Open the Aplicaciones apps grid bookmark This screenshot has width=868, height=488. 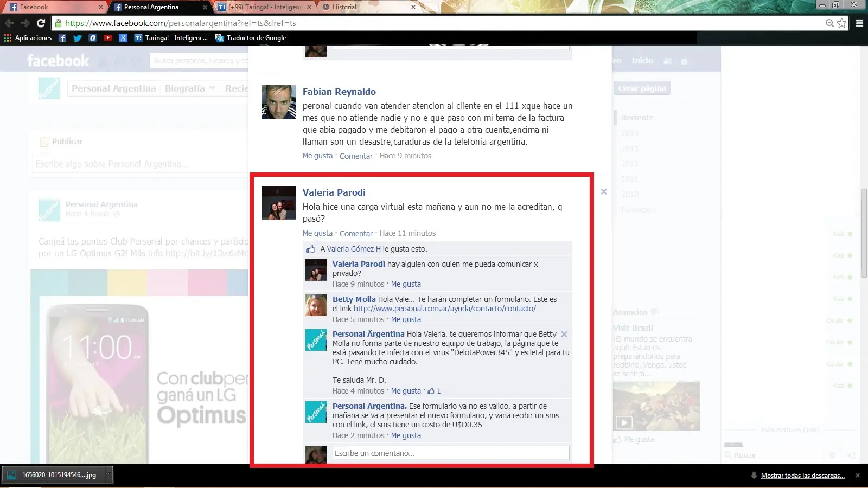tap(28, 38)
